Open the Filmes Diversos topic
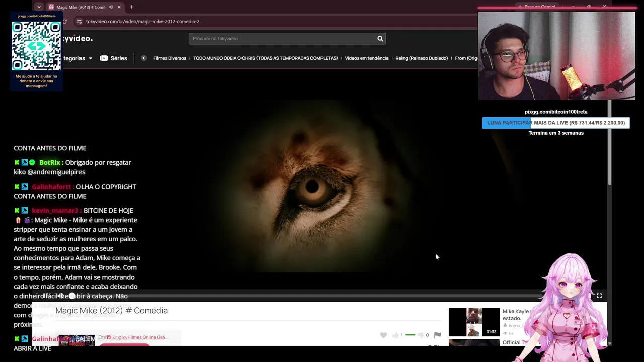The image size is (644, 362). 170,58
